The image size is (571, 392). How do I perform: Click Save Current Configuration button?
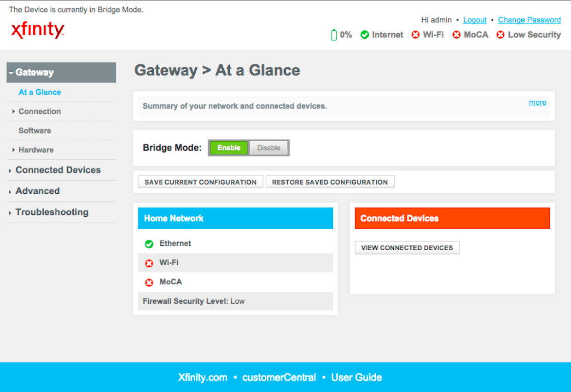[200, 182]
